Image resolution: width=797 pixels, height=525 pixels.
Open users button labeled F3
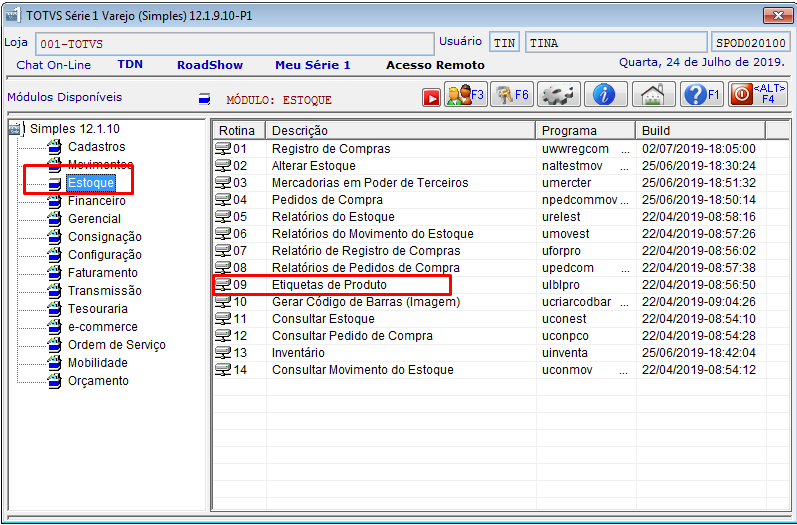pos(466,95)
